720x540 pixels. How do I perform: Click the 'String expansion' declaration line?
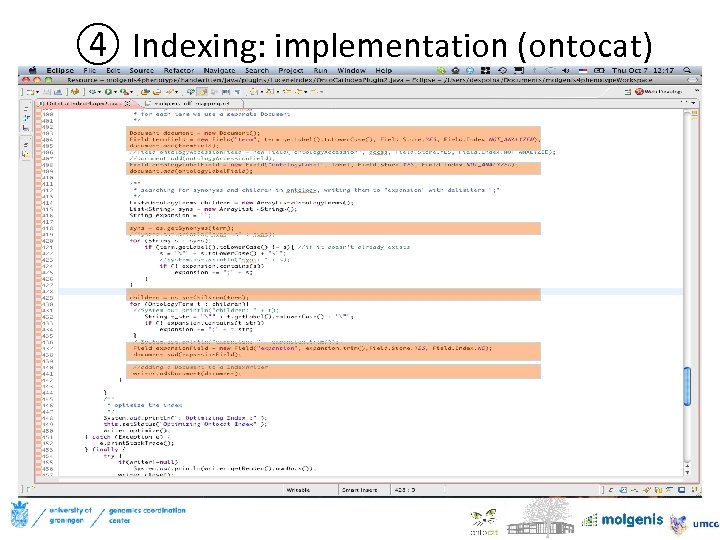coord(170,215)
